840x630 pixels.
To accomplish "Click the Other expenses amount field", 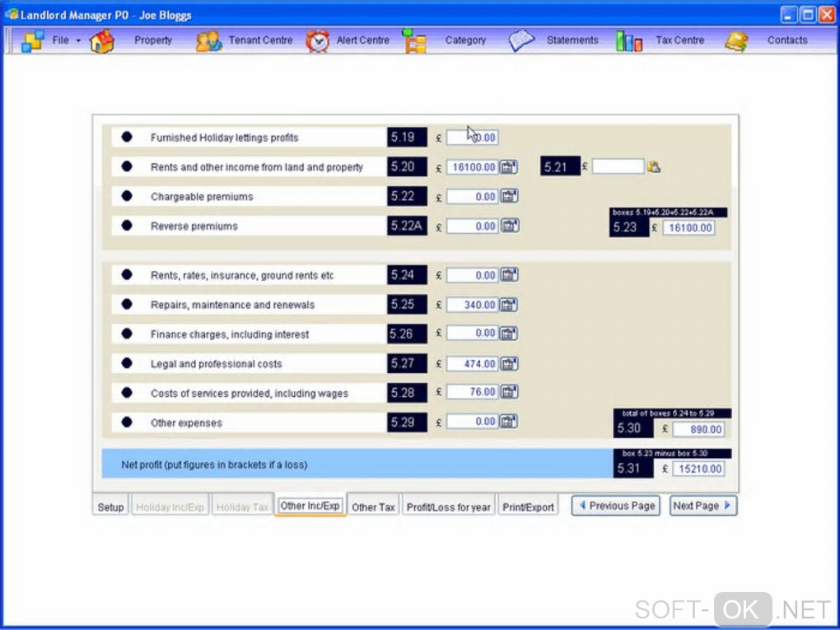I will tap(473, 421).
